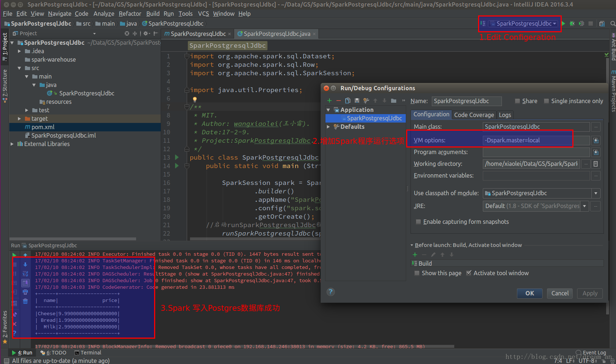Screen dimensions: 616x364
Task: Open the VCS menu
Action: [203, 14]
